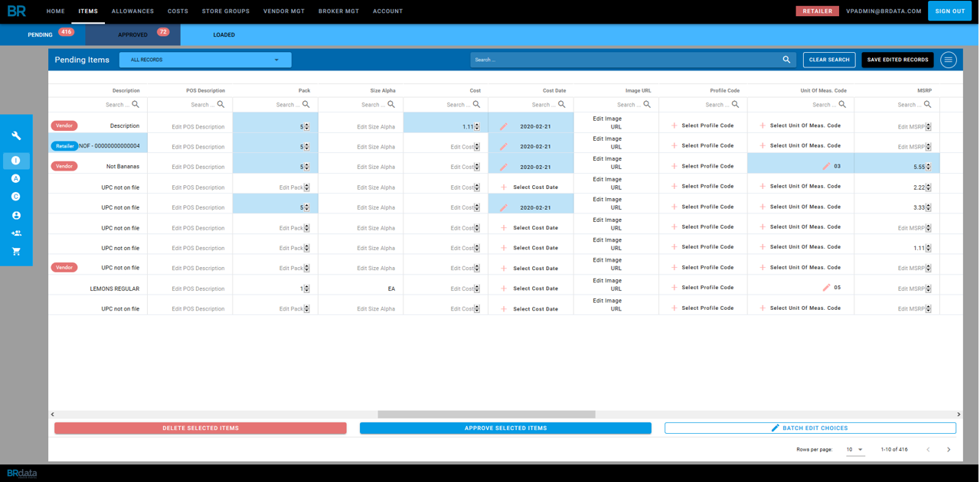Click the RETAILER badge in top bar

click(x=817, y=11)
